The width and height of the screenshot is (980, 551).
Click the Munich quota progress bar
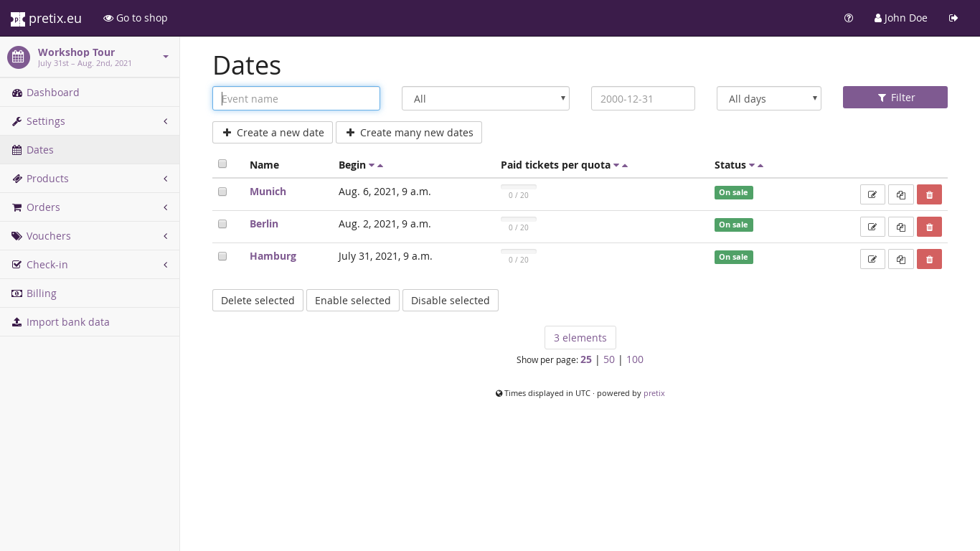tap(518, 187)
